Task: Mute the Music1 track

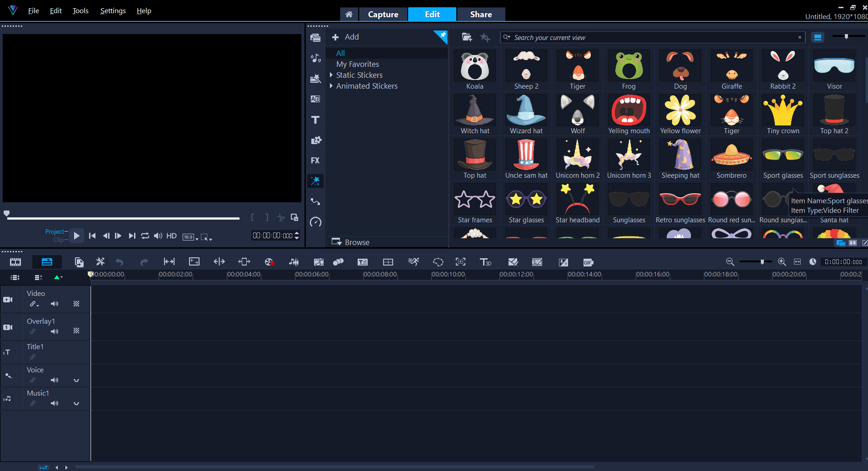Action: pos(55,403)
